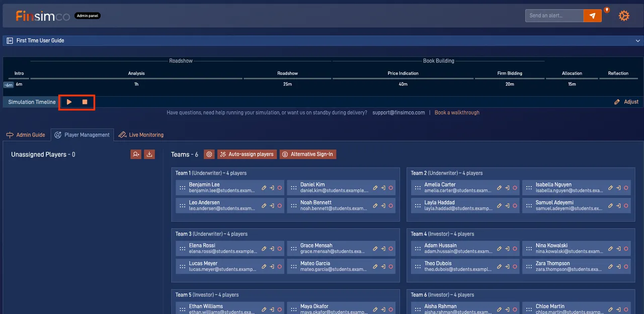Click the Admin panel badge
The image size is (644, 314).
point(88,16)
